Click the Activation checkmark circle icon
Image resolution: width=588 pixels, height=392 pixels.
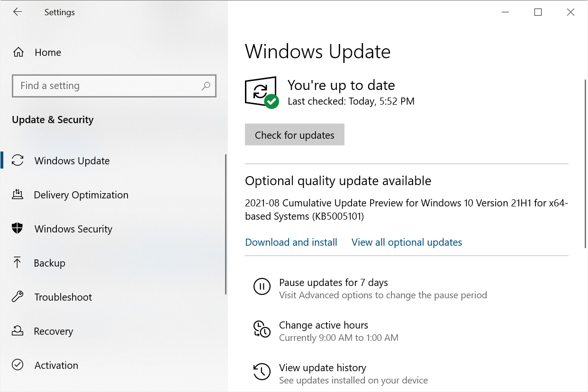click(18, 365)
